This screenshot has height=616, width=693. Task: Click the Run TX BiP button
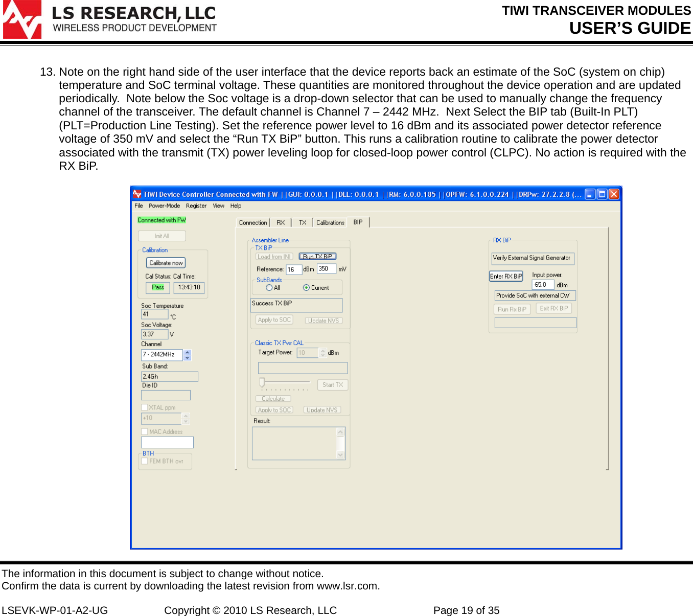point(317,257)
